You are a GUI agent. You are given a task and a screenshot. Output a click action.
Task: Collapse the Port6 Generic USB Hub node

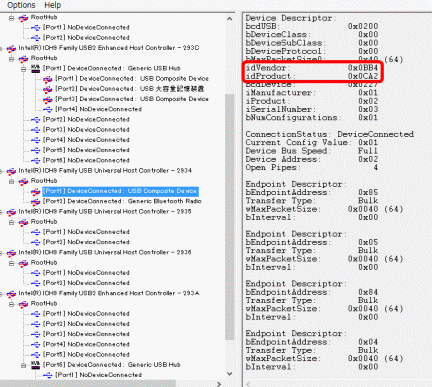tap(24, 365)
